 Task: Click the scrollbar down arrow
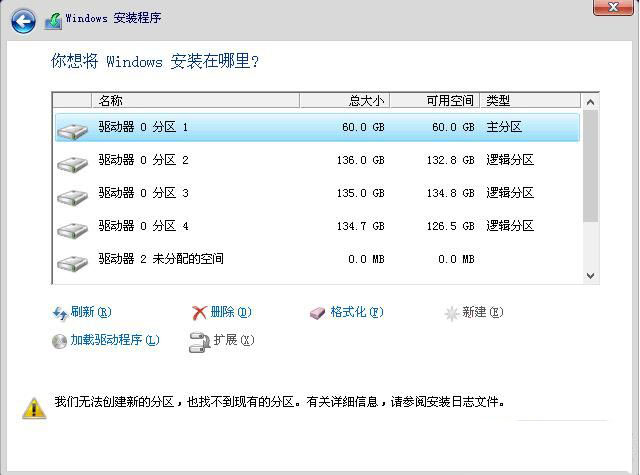pos(590,276)
